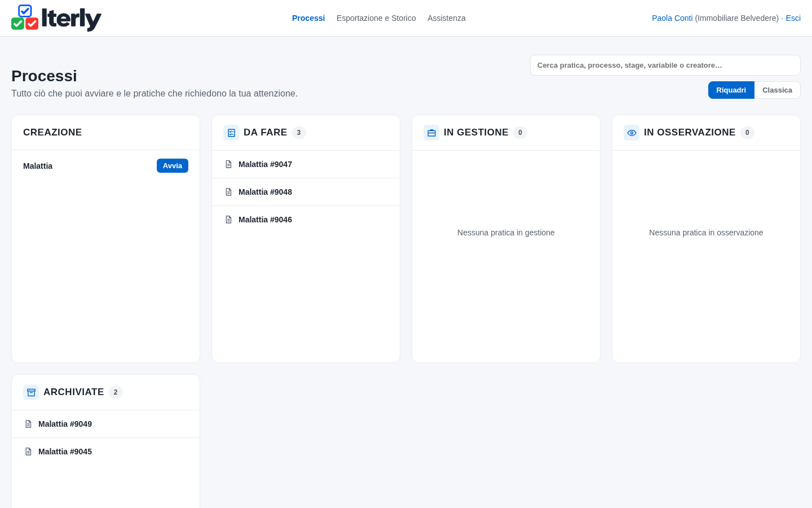The image size is (812, 508).
Task: Focus the Cerca pratica search field
Action: [665, 65]
